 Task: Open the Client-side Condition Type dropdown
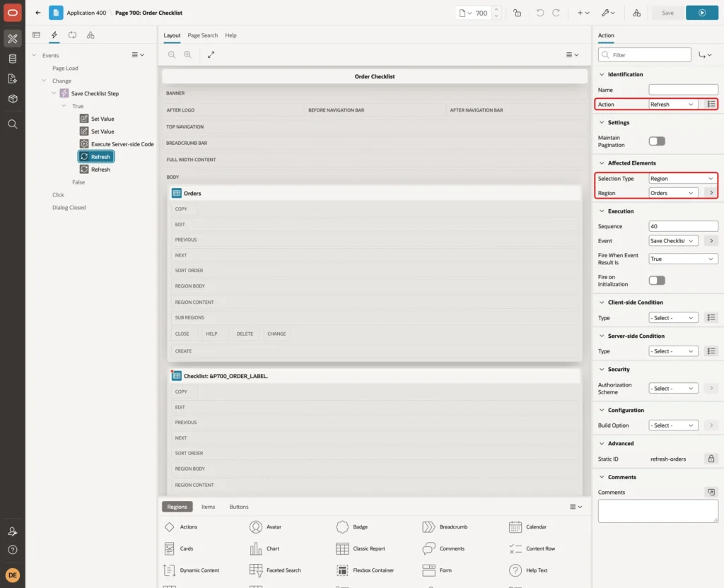coord(673,317)
